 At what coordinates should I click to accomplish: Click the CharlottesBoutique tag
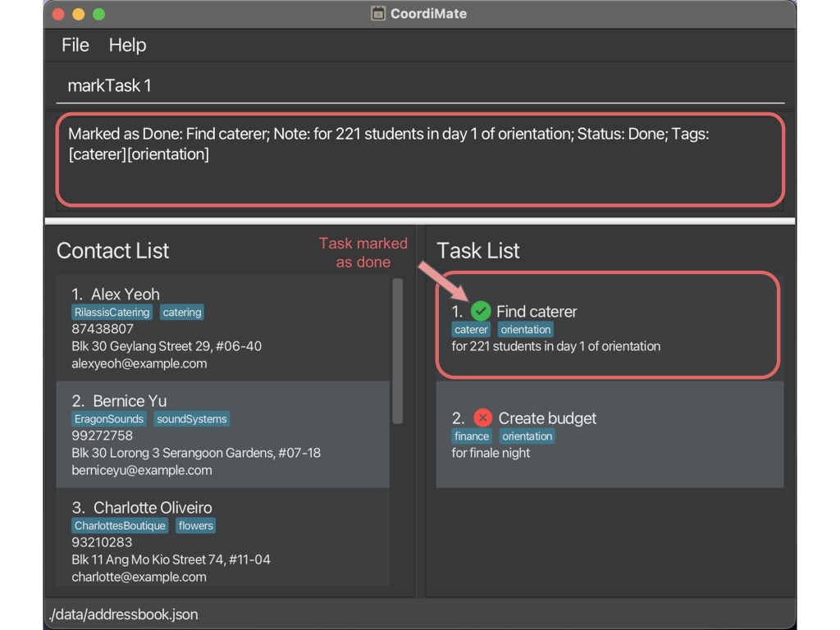120,526
